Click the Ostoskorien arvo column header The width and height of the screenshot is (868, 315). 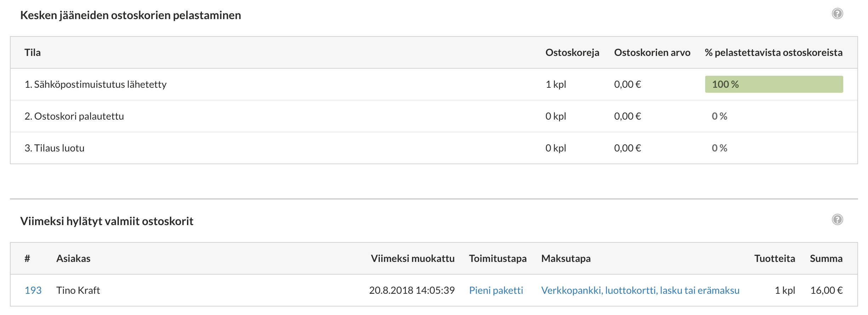click(652, 52)
